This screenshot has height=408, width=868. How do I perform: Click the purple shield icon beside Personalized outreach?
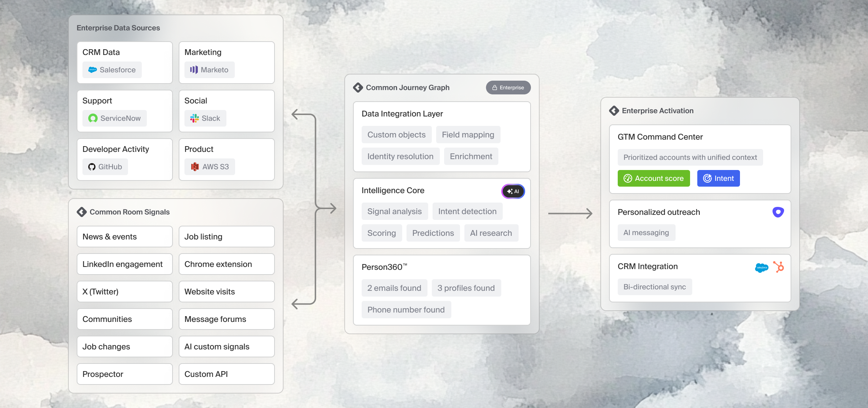[x=778, y=212]
